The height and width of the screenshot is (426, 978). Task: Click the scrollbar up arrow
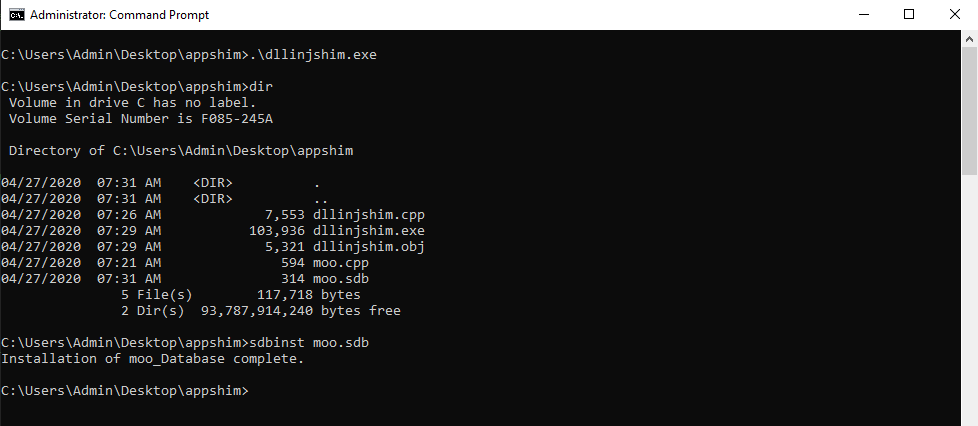[x=969, y=39]
